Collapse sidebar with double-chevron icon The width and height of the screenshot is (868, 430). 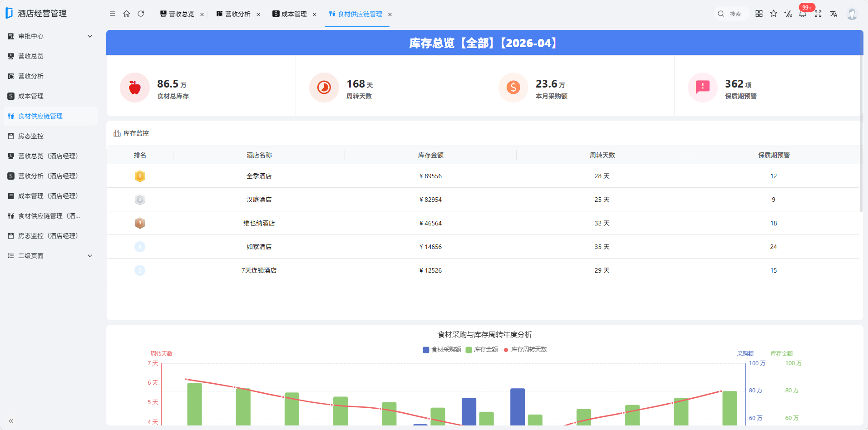11,421
